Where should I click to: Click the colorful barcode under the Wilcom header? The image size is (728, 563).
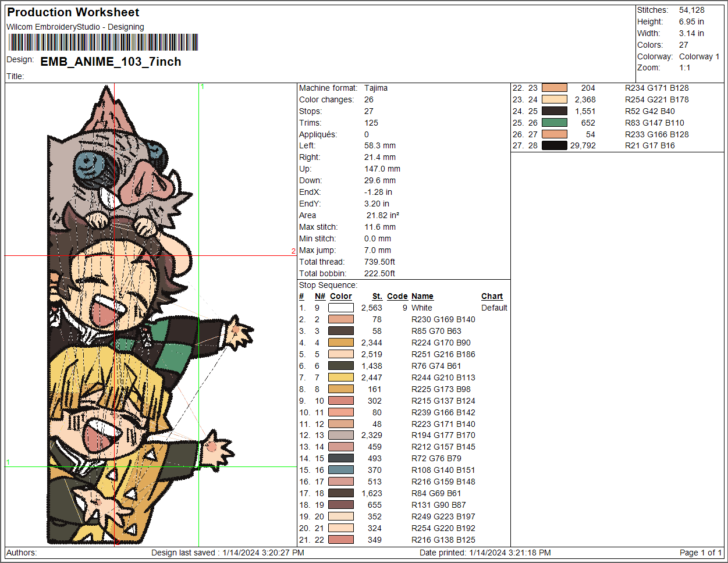tap(104, 42)
